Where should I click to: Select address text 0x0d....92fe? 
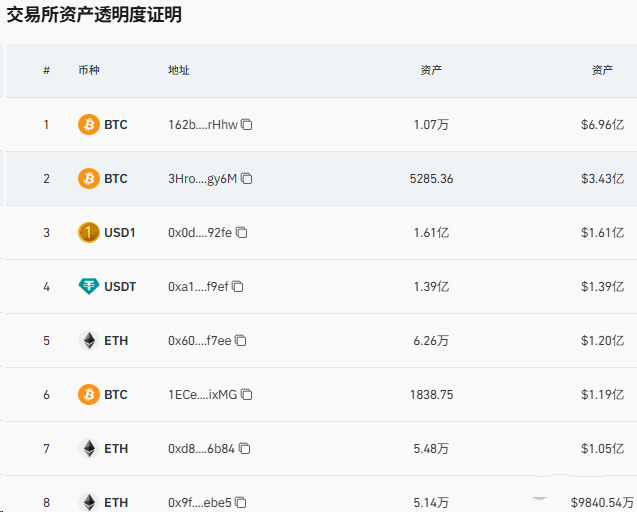(200, 232)
